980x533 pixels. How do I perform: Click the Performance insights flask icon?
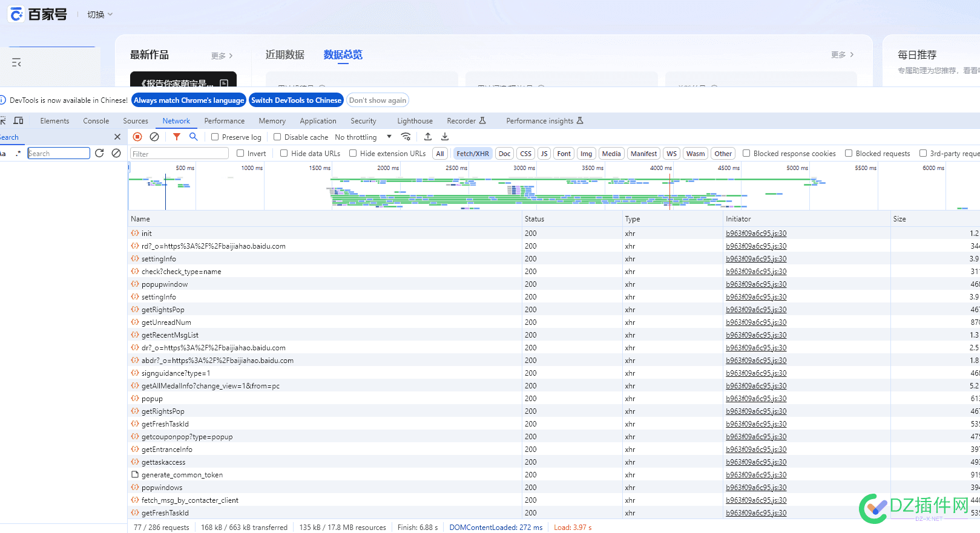point(580,120)
